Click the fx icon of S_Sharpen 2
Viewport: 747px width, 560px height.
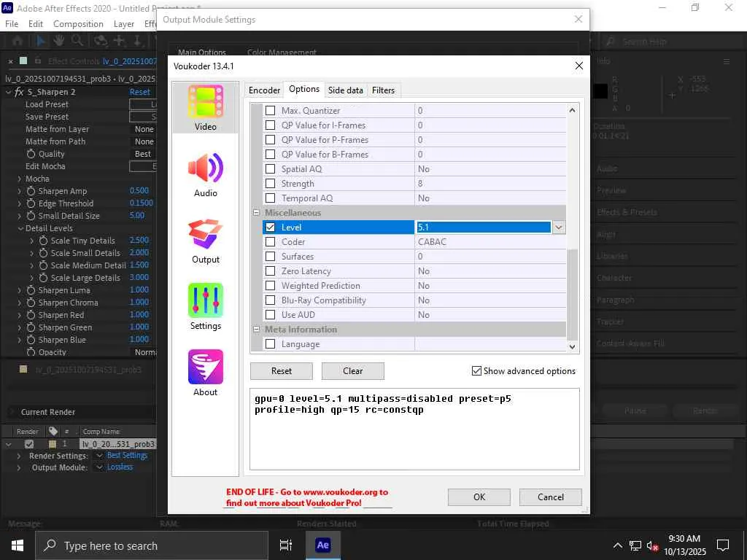[20, 92]
